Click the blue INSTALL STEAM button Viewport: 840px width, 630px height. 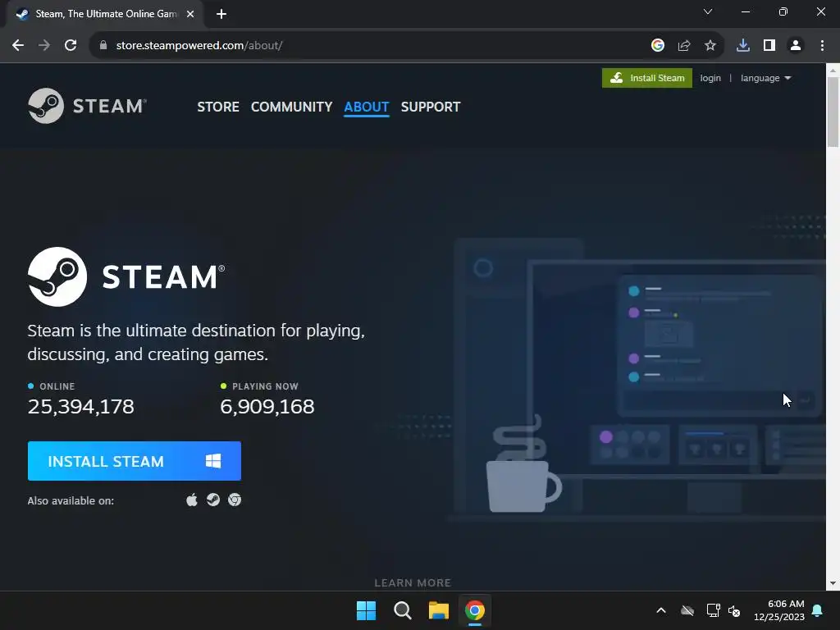click(x=135, y=461)
